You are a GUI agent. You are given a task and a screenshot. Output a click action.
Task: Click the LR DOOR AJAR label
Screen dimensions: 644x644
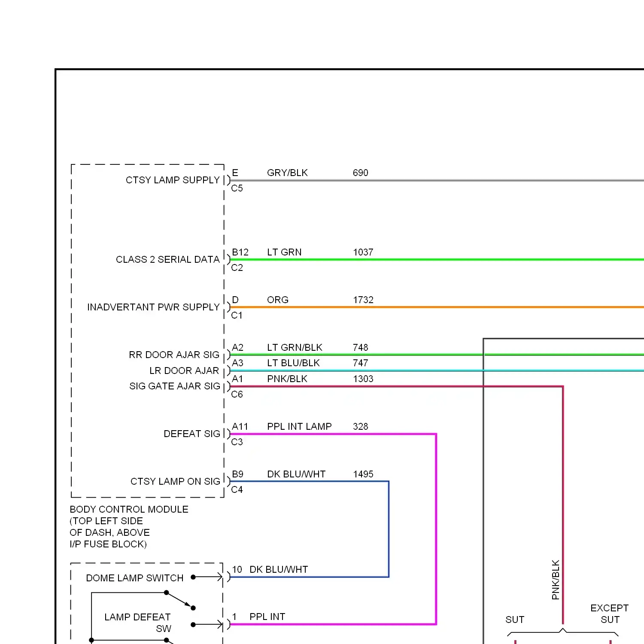[x=184, y=371]
